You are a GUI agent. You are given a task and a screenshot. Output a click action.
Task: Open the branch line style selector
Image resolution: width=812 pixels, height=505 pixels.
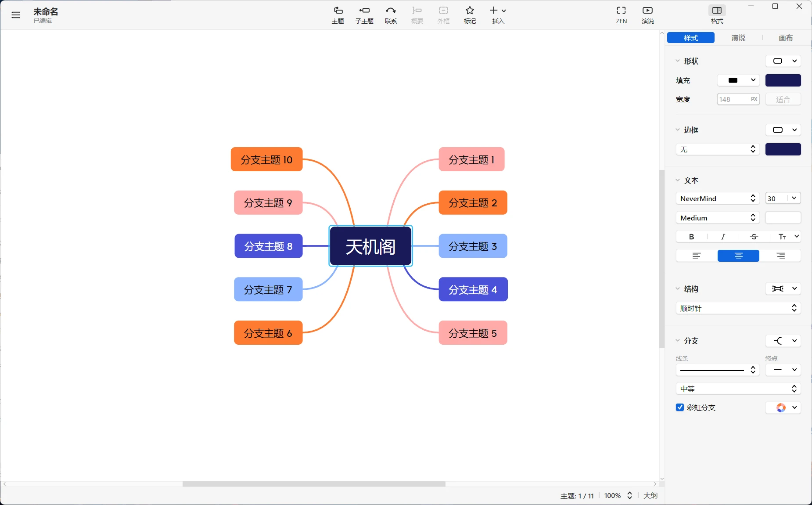[x=718, y=370]
